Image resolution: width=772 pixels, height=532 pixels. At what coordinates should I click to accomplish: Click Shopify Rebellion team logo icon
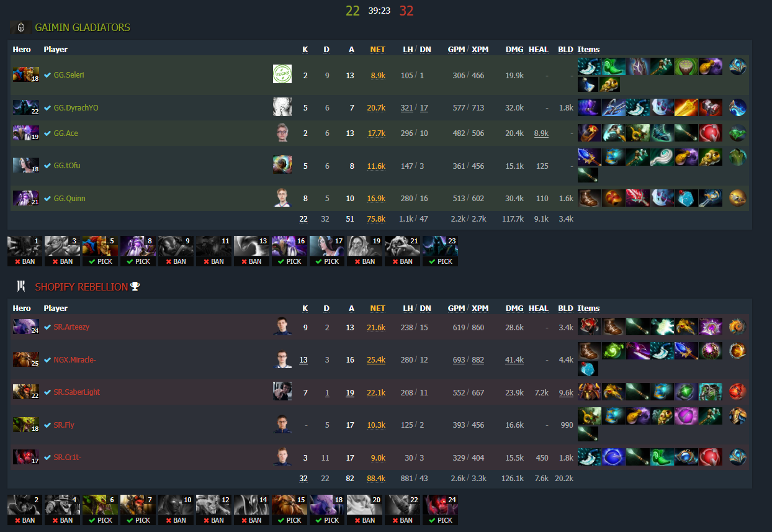[x=21, y=286]
